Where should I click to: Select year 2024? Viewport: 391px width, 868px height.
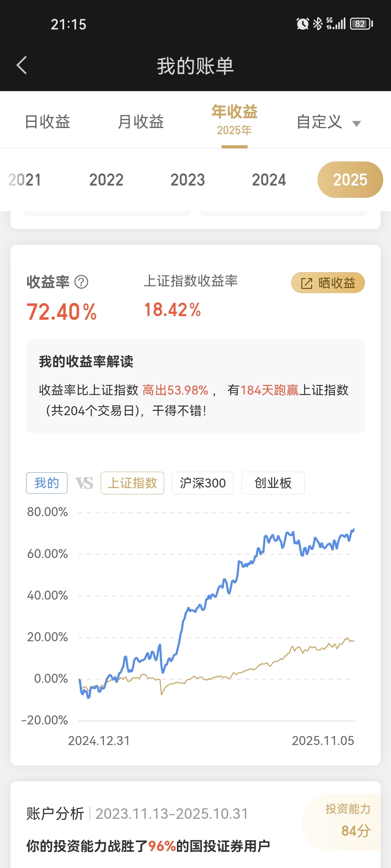[269, 180]
